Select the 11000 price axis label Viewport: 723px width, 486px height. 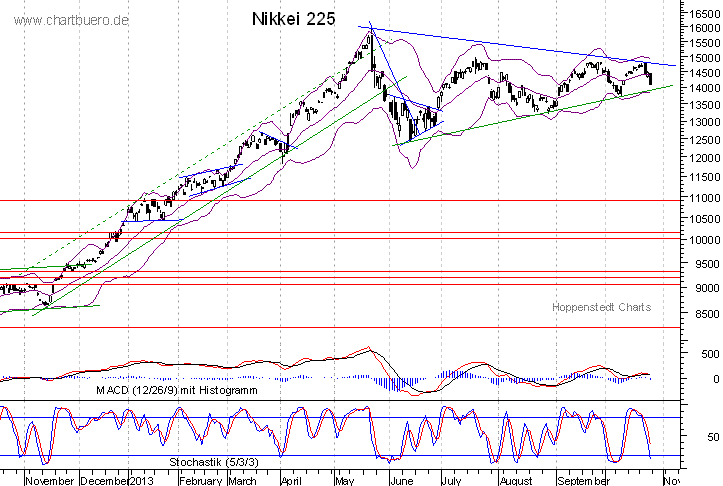705,198
